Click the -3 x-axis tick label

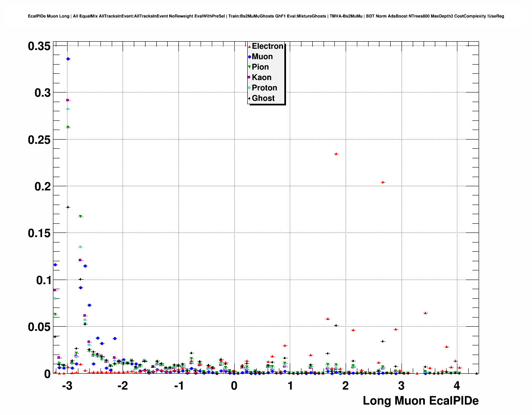tap(67, 386)
